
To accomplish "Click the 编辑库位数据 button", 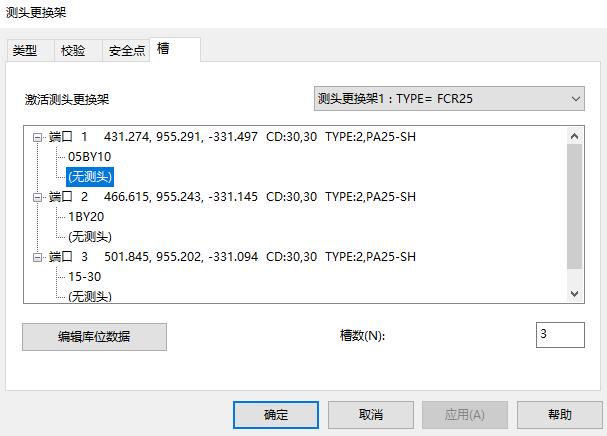I will click(x=94, y=336).
